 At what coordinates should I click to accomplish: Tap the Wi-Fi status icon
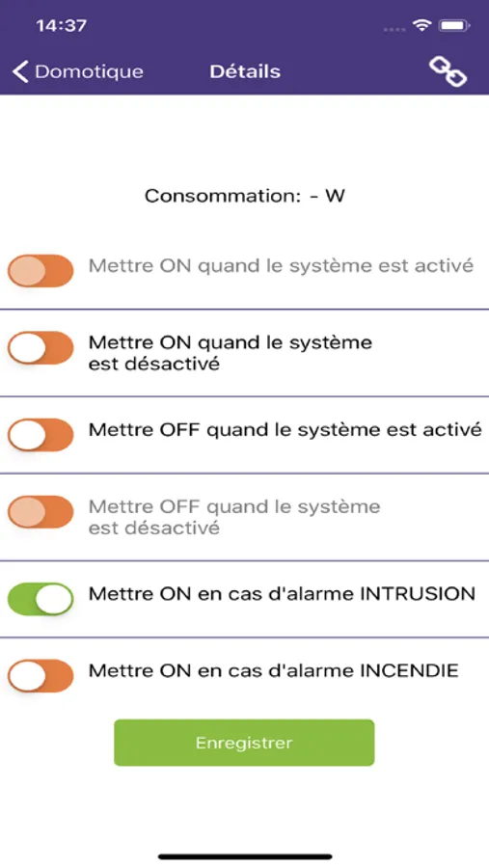point(422,25)
